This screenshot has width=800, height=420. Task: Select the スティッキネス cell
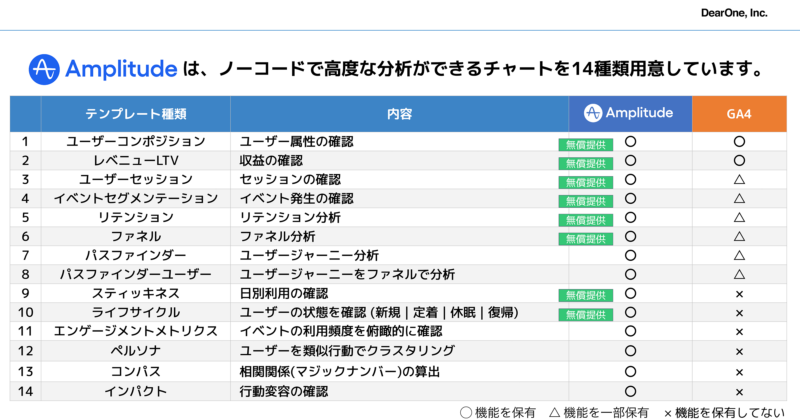(136, 293)
